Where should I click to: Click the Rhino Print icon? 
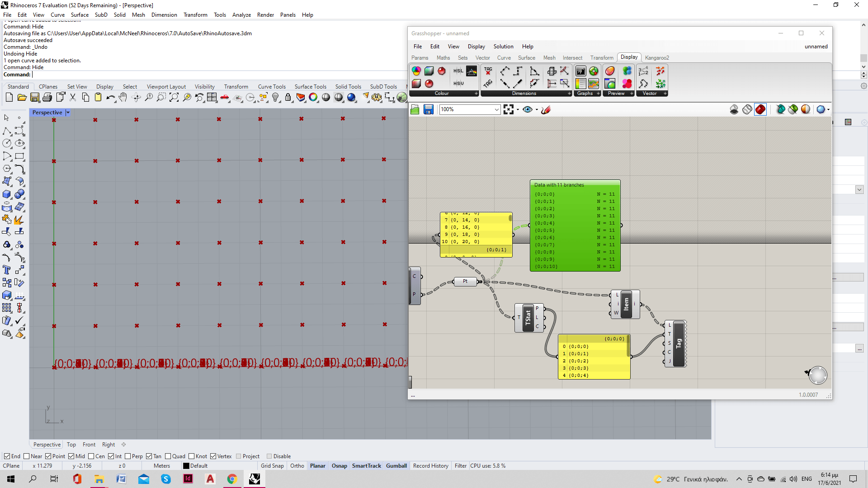point(47,97)
